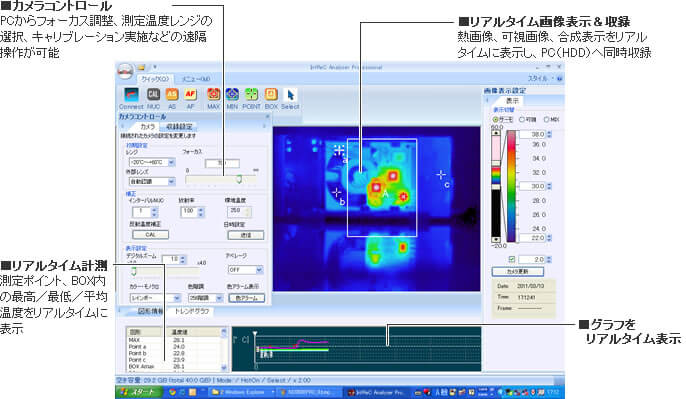Switch to the recording settings tab

tap(179, 126)
